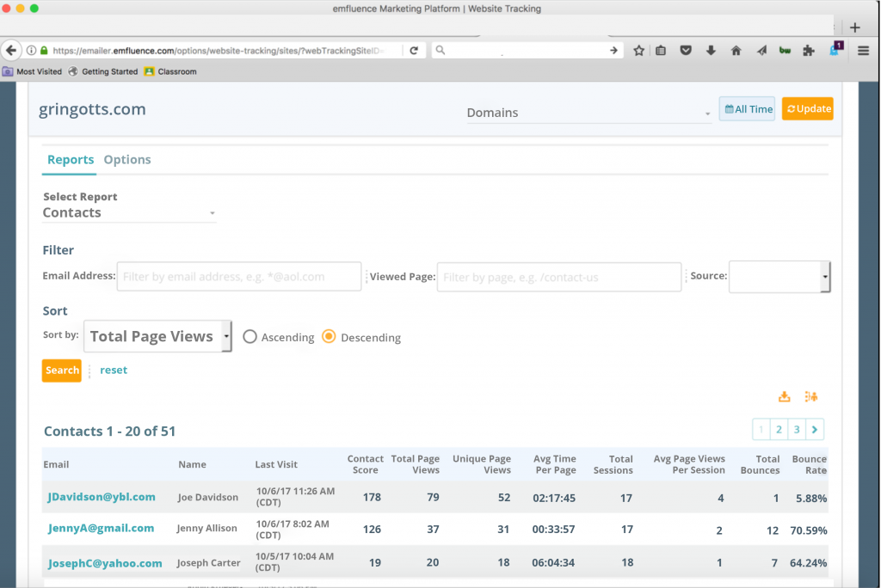Select the Descending sort radio button
The width and height of the screenshot is (881, 588).
(328, 337)
